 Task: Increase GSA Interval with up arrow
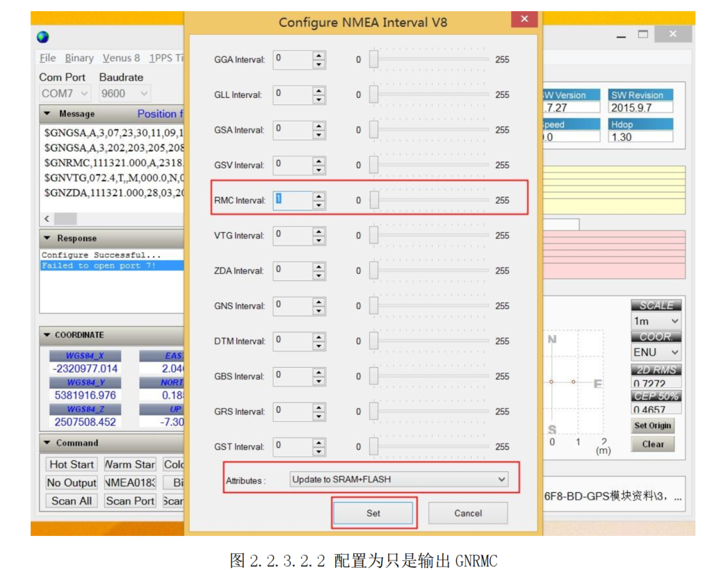(x=318, y=127)
